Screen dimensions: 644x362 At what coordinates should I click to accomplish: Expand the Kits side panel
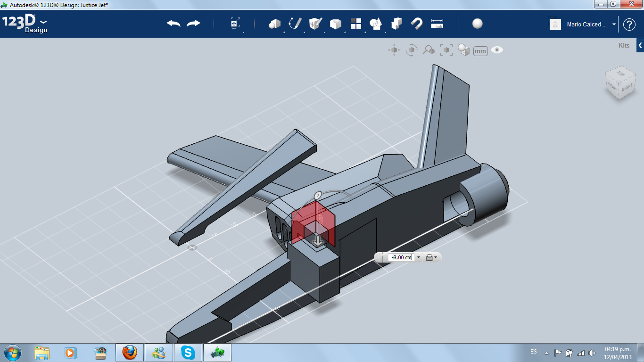pos(640,45)
